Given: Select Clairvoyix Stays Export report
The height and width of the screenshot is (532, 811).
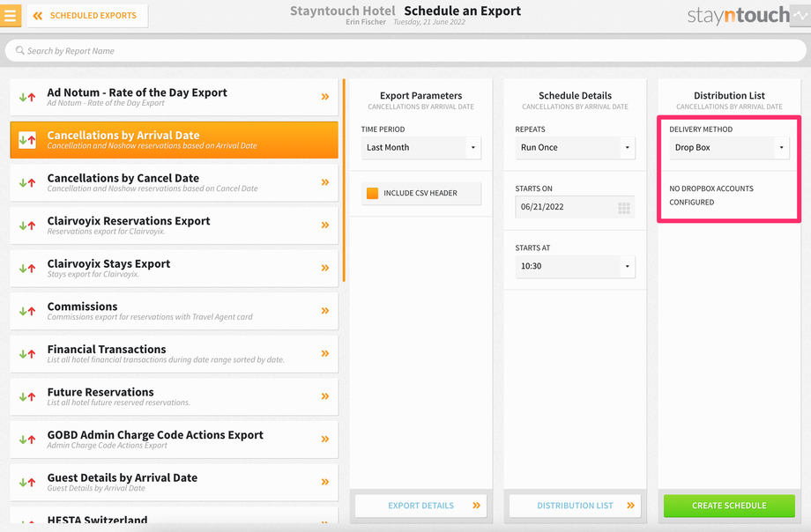Looking at the screenshot, I should [x=174, y=269].
